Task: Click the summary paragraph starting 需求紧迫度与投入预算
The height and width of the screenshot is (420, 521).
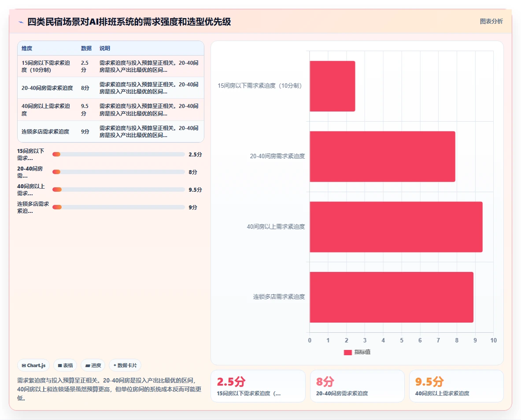Action: tap(109, 389)
